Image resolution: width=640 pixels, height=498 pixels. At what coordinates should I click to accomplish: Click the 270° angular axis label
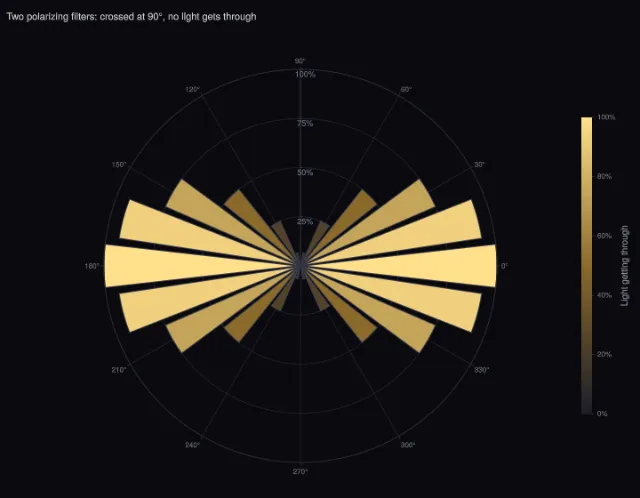tap(300, 472)
